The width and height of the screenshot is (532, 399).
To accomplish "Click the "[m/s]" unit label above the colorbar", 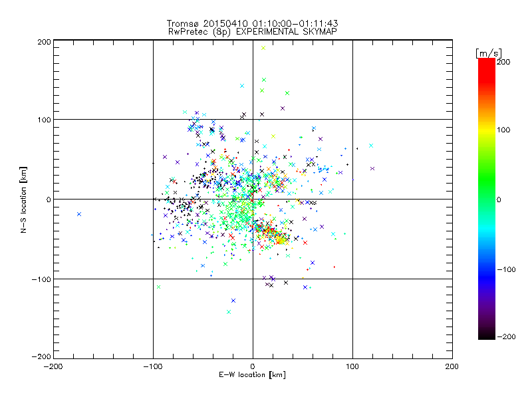I will coord(488,53).
